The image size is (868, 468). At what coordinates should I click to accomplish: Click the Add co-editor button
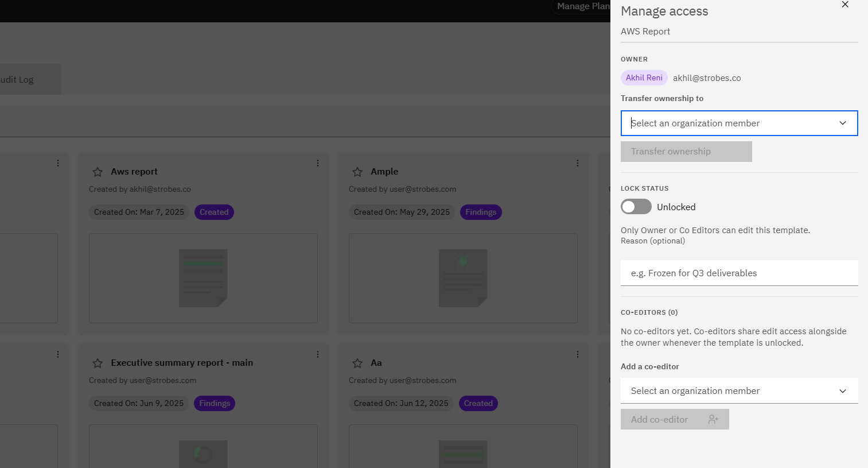click(x=675, y=419)
